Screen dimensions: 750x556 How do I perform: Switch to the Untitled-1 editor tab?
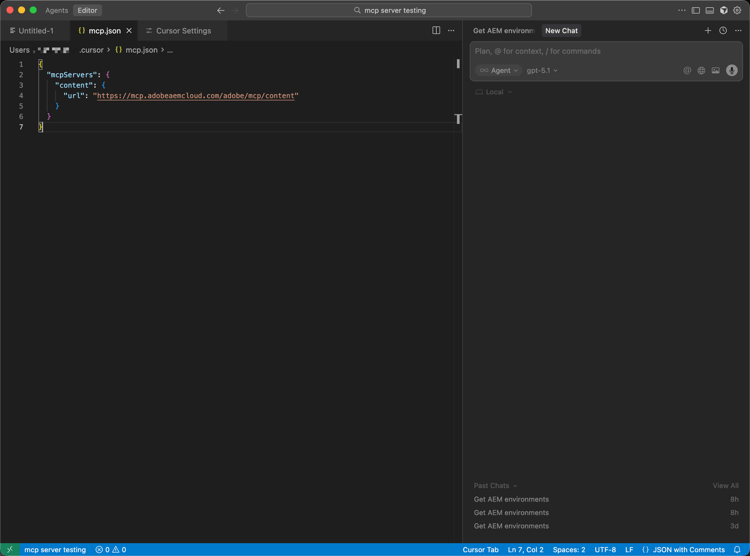[x=36, y=31]
